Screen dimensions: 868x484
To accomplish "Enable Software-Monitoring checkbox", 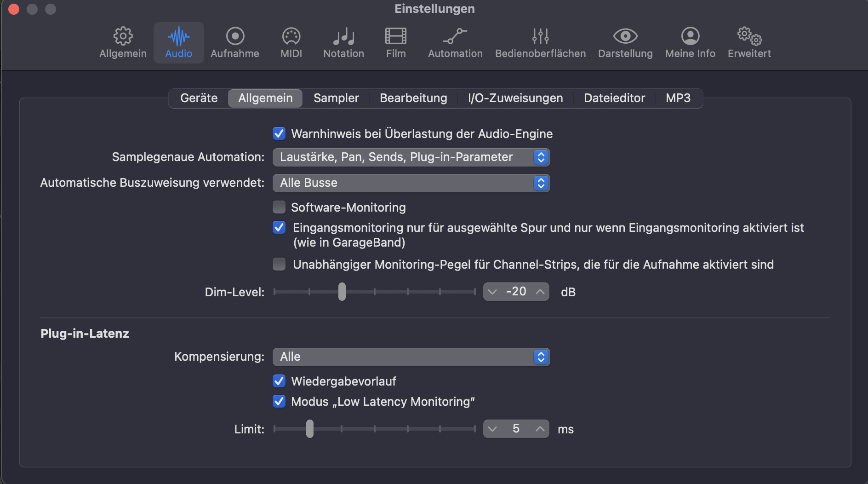I will pyautogui.click(x=279, y=207).
